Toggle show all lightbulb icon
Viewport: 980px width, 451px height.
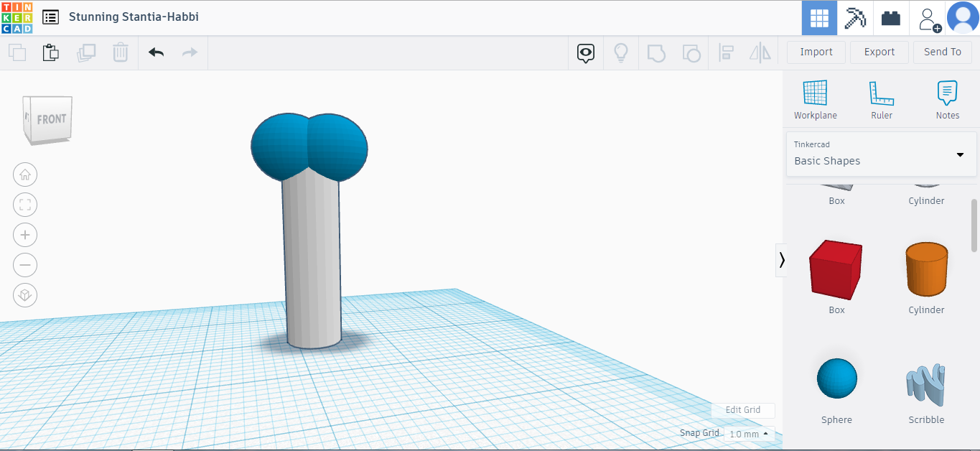[621, 52]
